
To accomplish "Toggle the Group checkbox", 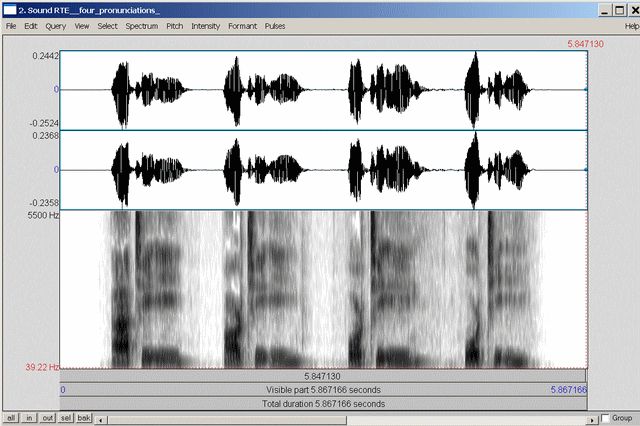I will click(606, 418).
